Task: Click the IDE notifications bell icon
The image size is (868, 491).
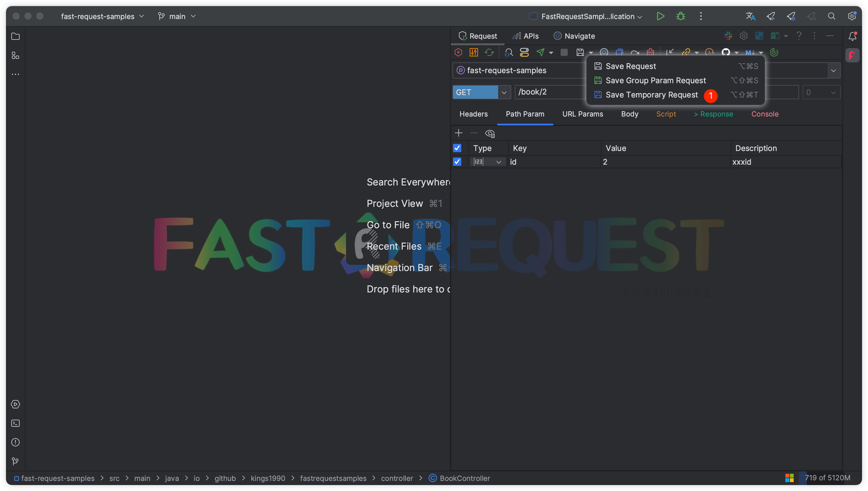Action: (x=852, y=36)
